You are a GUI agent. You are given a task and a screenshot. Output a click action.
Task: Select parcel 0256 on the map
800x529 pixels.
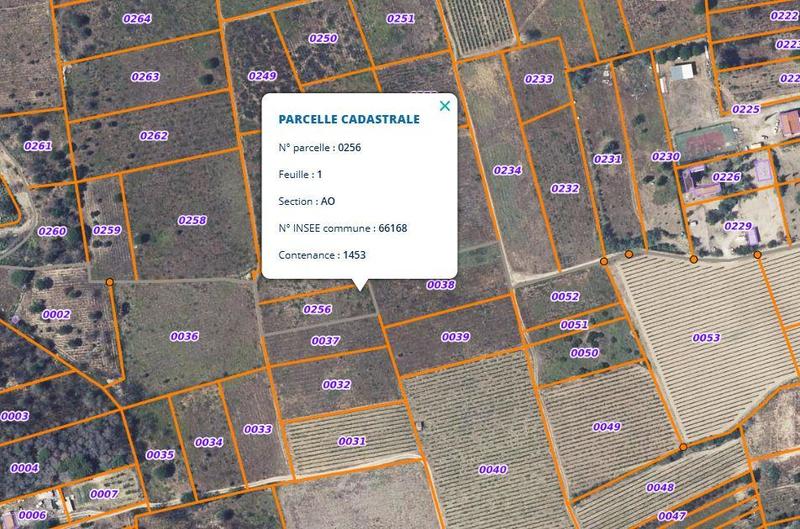pyautogui.click(x=317, y=310)
